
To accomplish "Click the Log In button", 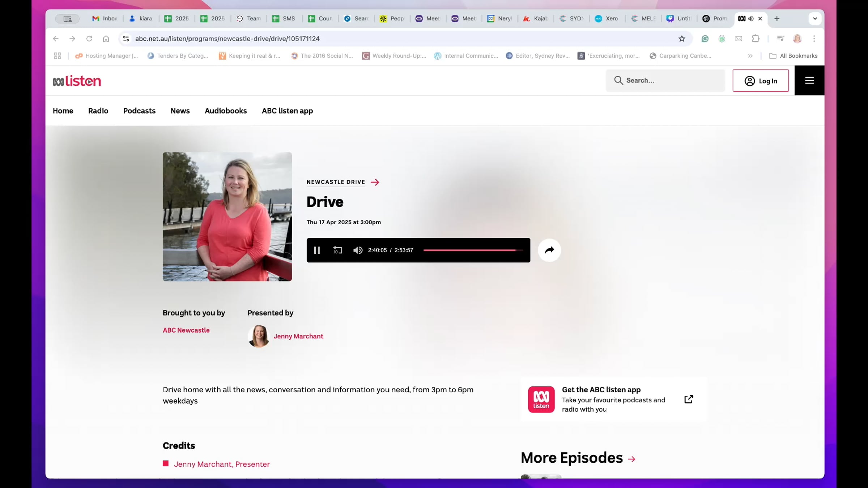I will pyautogui.click(x=761, y=81).
